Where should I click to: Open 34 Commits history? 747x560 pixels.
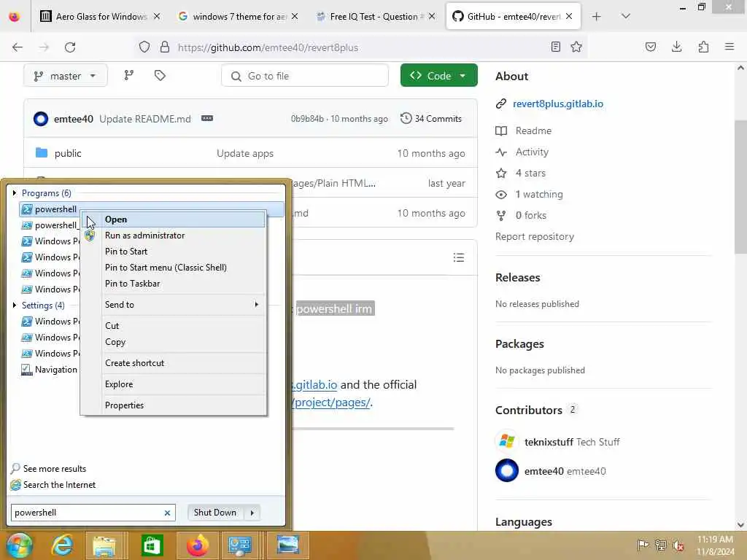(x=431, y=119)
